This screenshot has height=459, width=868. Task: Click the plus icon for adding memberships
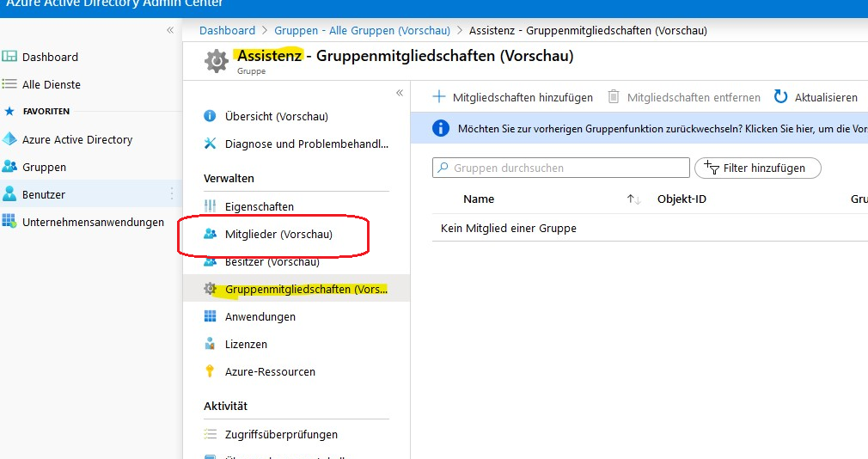click(x=438, y=96)
